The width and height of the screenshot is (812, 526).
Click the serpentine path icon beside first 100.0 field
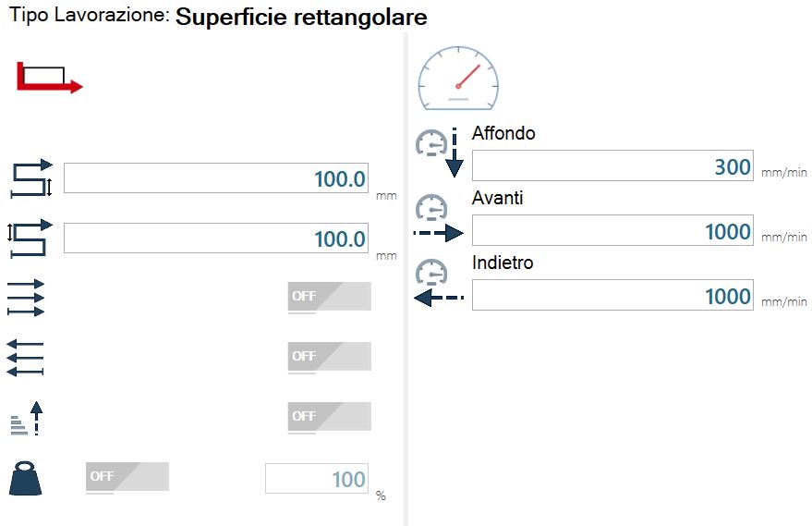31,178
